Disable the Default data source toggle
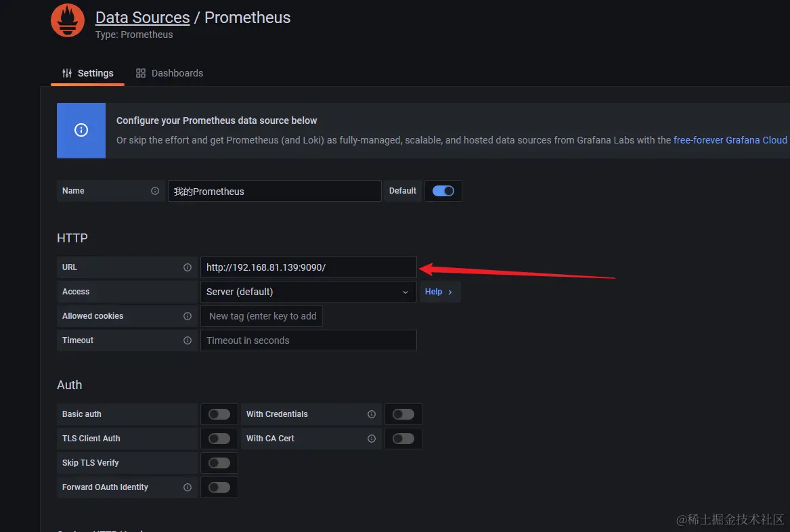Image resolution: width=790 pixels, height=532 pixels. click(x=443, y=191)
